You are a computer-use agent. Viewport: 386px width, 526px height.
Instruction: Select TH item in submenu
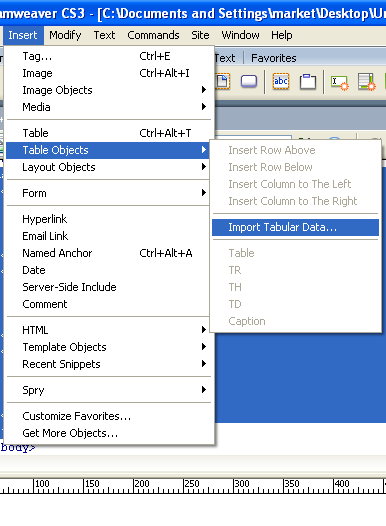click(x=295, y=287)
